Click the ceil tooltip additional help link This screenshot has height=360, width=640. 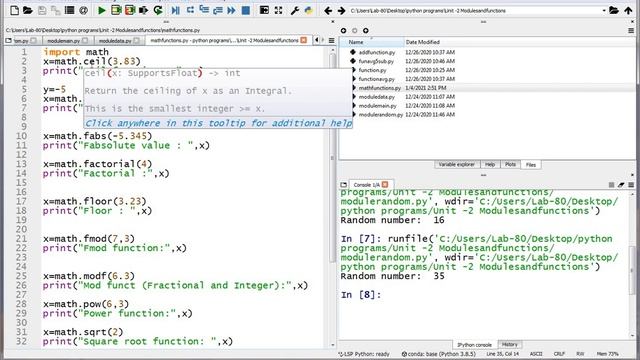(218, 123)
